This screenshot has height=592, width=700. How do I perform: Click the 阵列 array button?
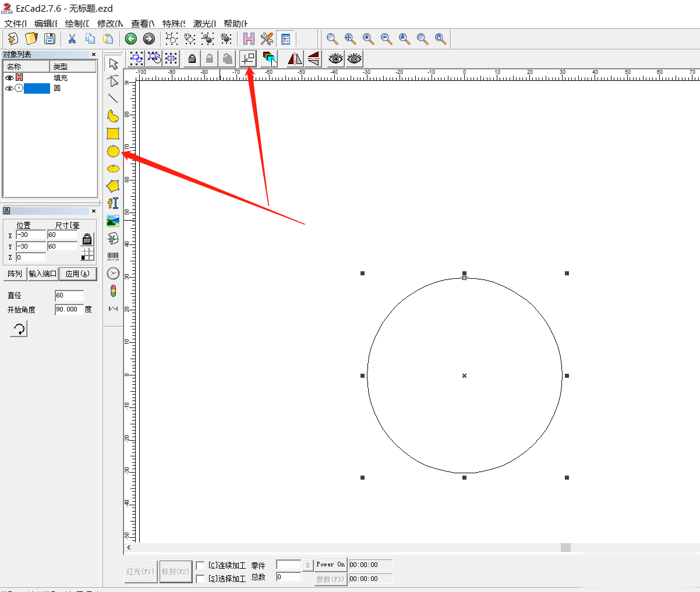pos(15,274)
